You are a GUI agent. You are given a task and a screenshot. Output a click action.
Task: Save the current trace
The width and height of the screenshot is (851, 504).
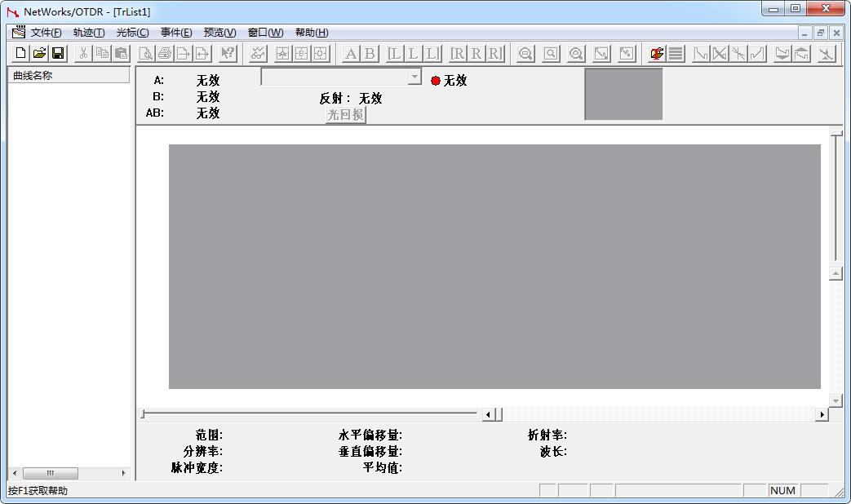58,52
